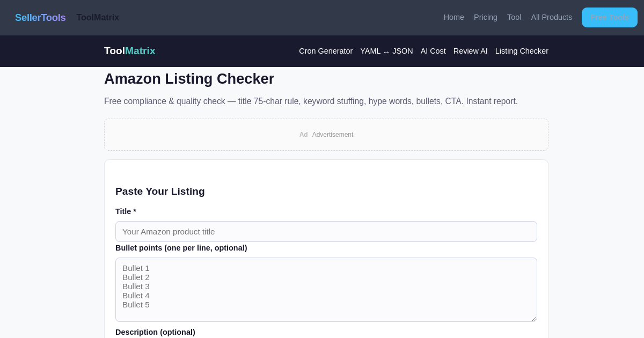Focus the Bullet points text area
The width and height of the screenshot is (644, 338).
point(326,290)
